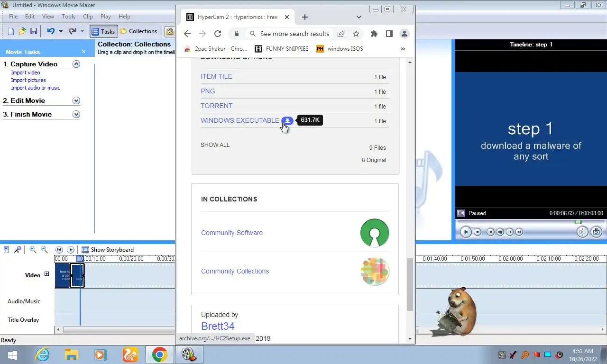
Task: Click the Full Screen preview icon
Action: pyautogui.click(x=460, y=213)
